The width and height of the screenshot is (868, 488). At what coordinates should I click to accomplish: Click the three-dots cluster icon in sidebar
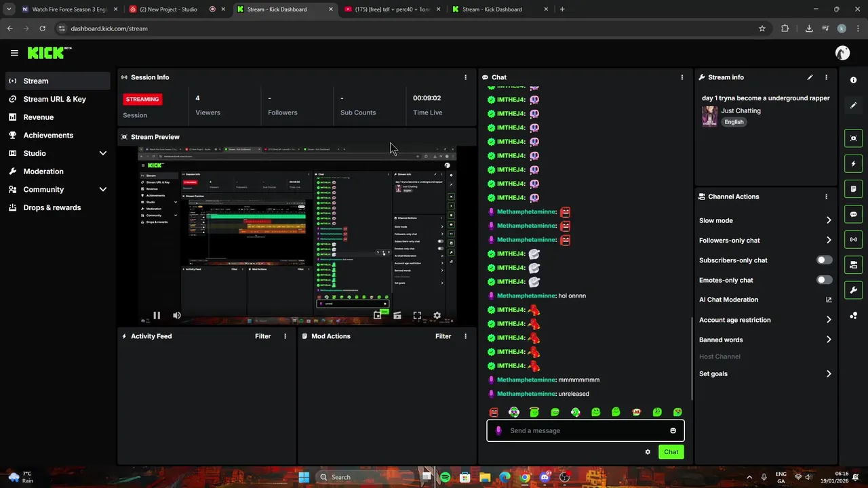tap(853, 316)
